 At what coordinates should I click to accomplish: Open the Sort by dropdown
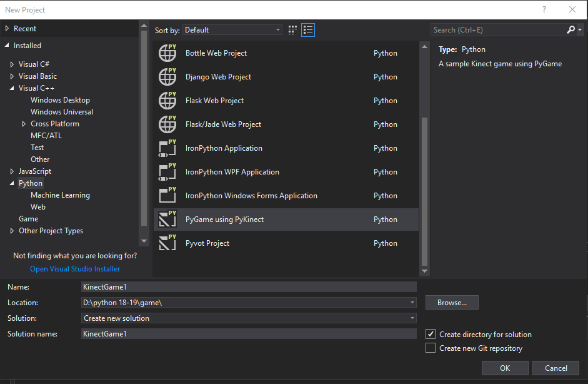tap(232, 30)
